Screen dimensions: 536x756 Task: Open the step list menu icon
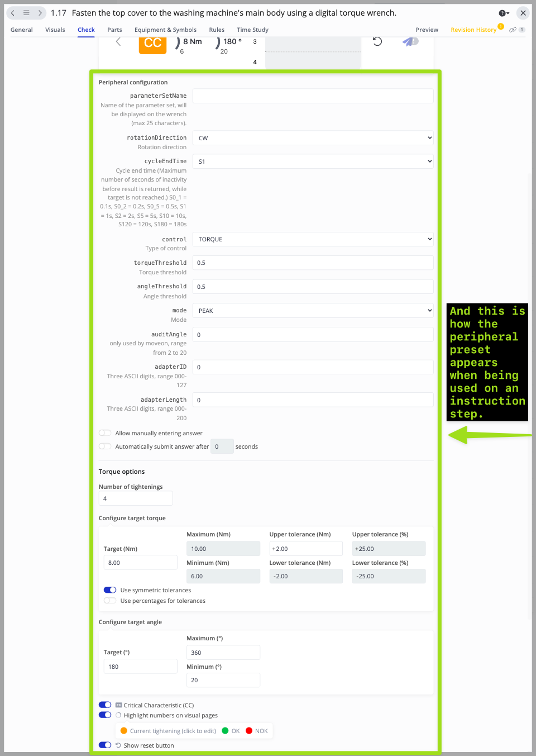(26, 13)
